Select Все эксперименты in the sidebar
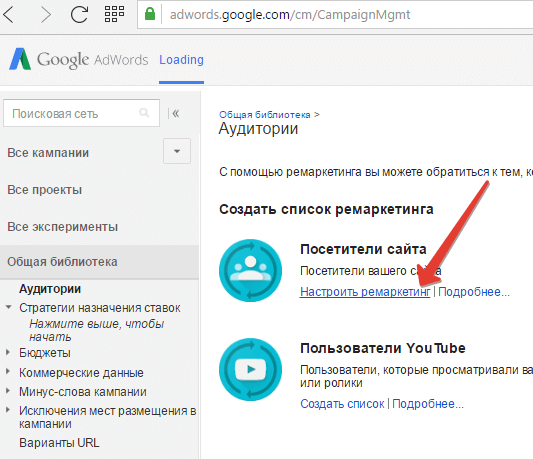533x459 pixels. (x=63, y=227)
